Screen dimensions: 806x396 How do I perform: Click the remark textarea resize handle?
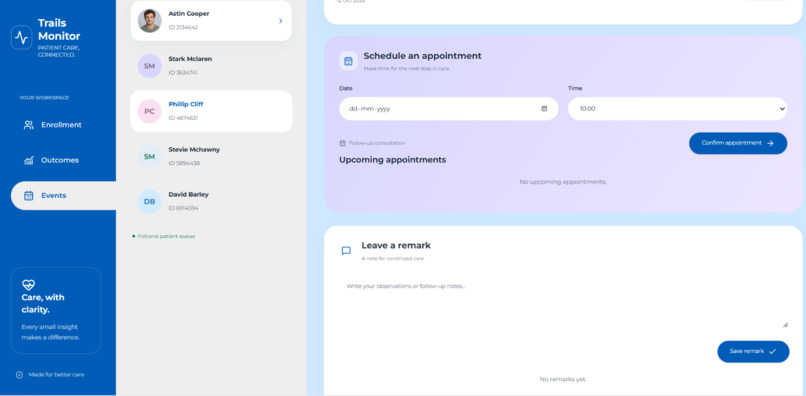[784, 325]
